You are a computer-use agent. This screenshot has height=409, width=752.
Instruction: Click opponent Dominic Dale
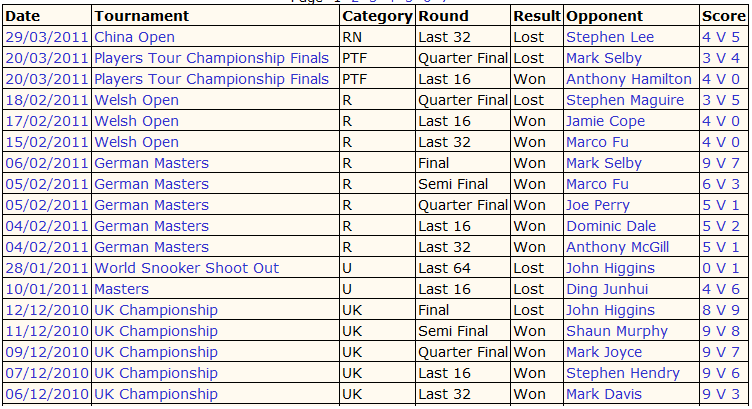pyautogui.click(x=611, y=226)
